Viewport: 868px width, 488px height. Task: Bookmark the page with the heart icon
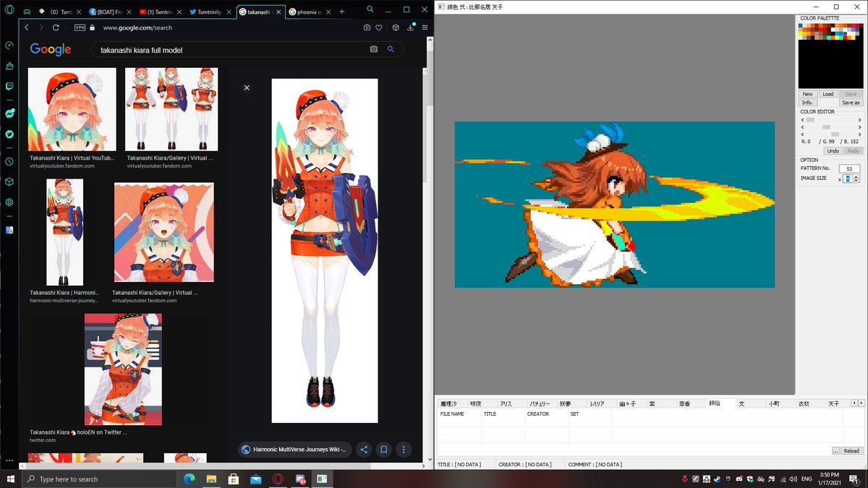point(379,27)
